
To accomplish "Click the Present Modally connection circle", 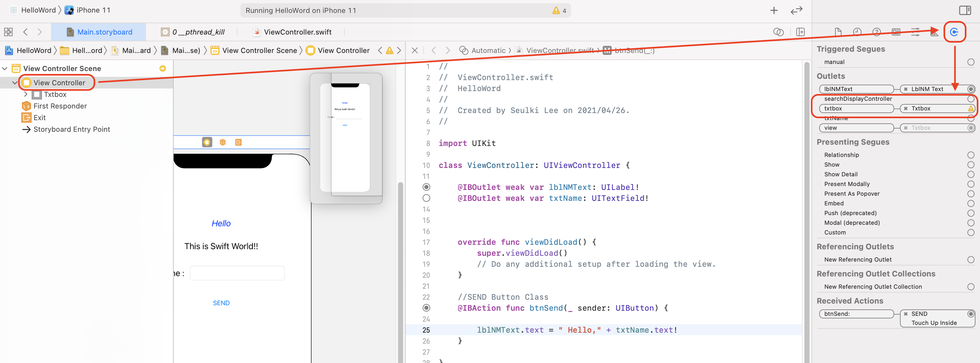I will 971,184.
